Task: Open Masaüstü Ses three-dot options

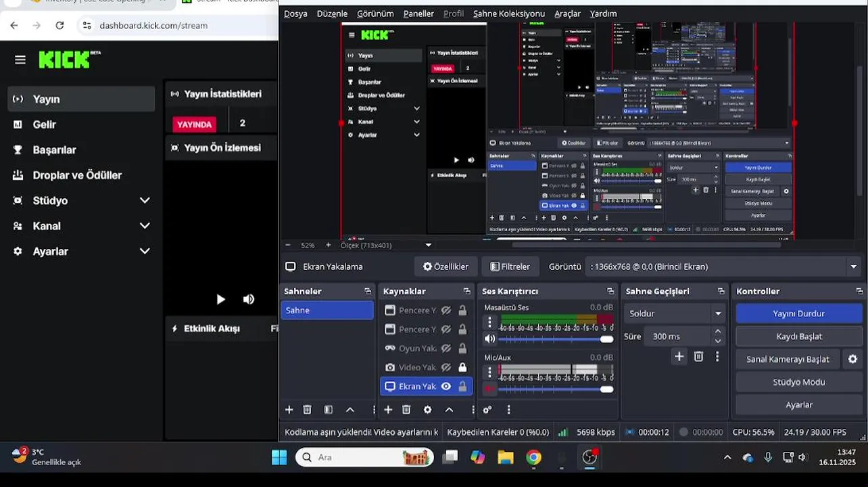Action: click(490, 323)
